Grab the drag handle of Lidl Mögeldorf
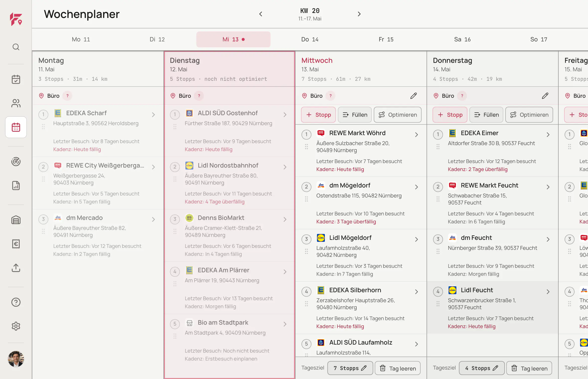Screen dimensions: 588x379 coord(306,252)
